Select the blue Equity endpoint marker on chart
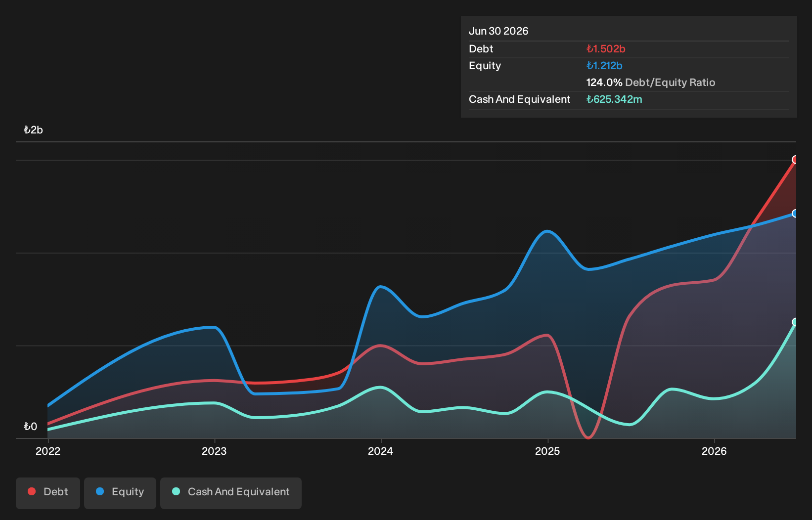Screen dimensions: 812x520 click(x=795, y=214)
